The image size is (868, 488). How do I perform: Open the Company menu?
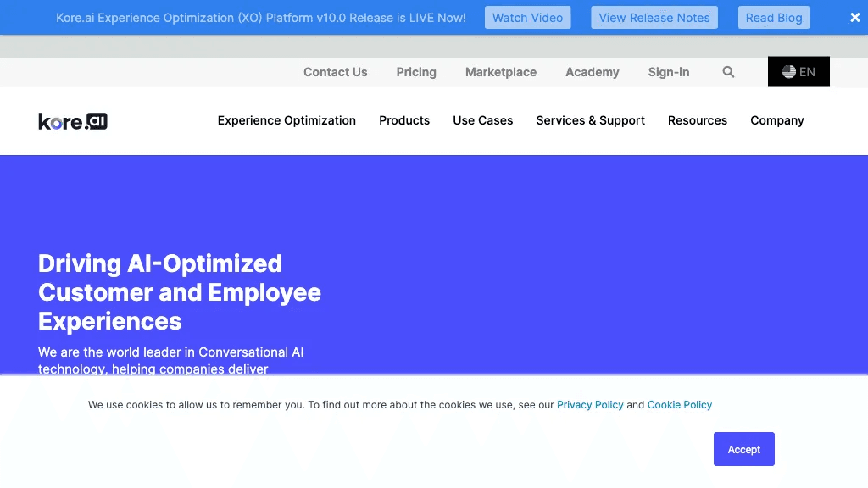click(776, 120)
